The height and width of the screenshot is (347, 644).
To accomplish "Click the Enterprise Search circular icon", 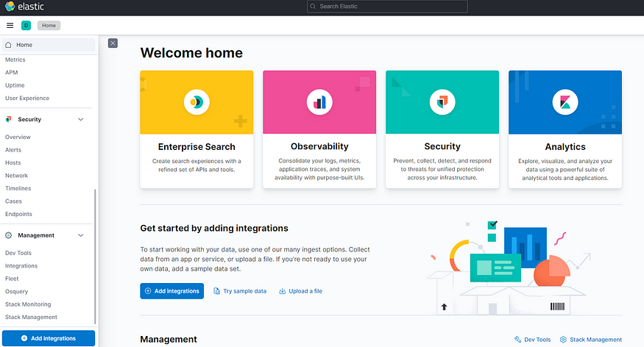I will pos(197,102).
